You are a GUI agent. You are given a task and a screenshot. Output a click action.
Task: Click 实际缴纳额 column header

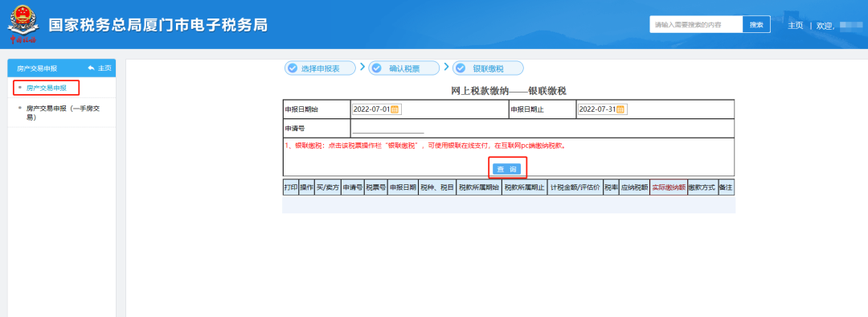pos(669,187)
